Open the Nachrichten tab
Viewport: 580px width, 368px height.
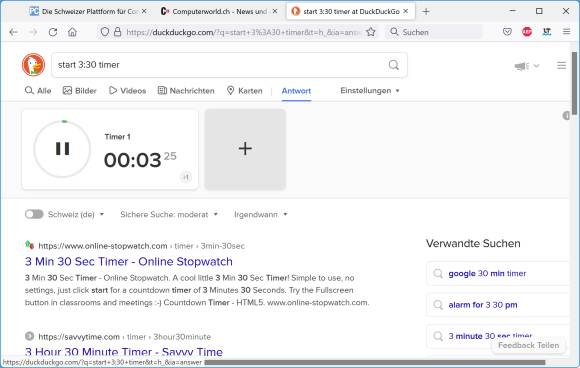tap(186, 91)
